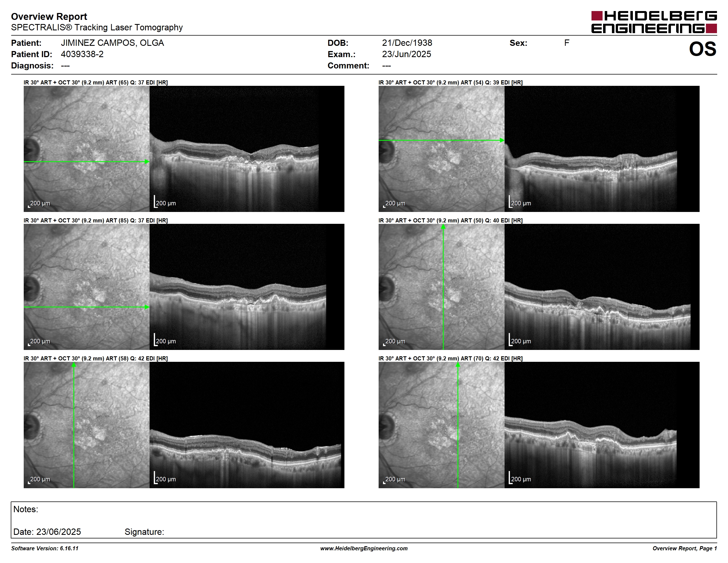Click vertical green scan line in ART (58) image
This screenshot has width=728, height=563.
point(74,425)
